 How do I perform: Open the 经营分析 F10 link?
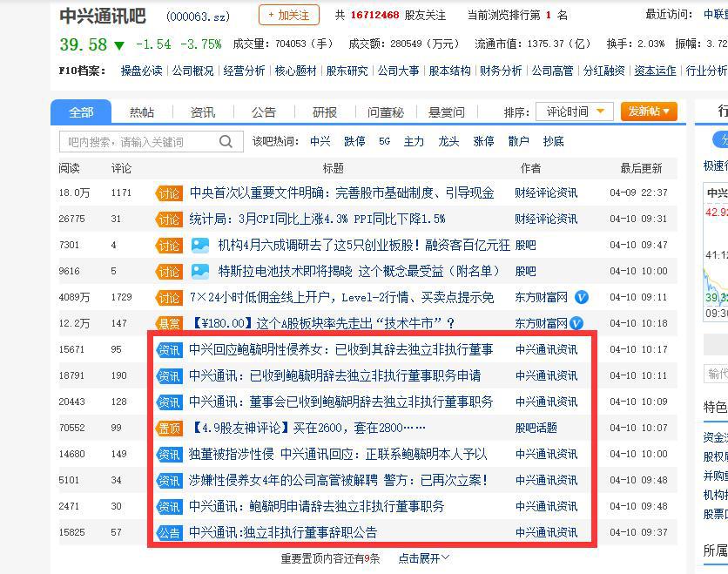[x=244, y=71]
